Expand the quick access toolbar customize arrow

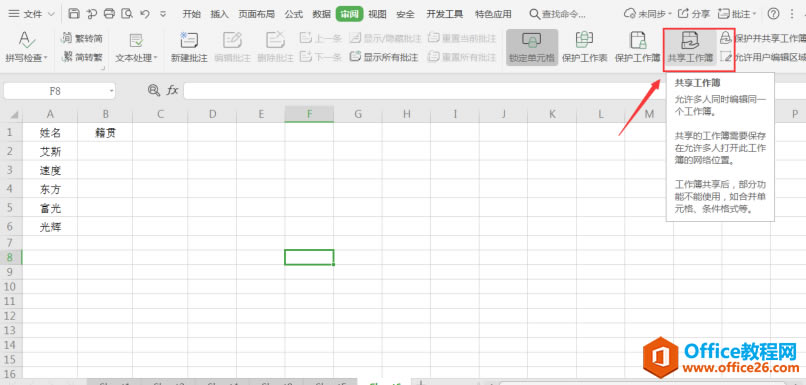point(163,14)
